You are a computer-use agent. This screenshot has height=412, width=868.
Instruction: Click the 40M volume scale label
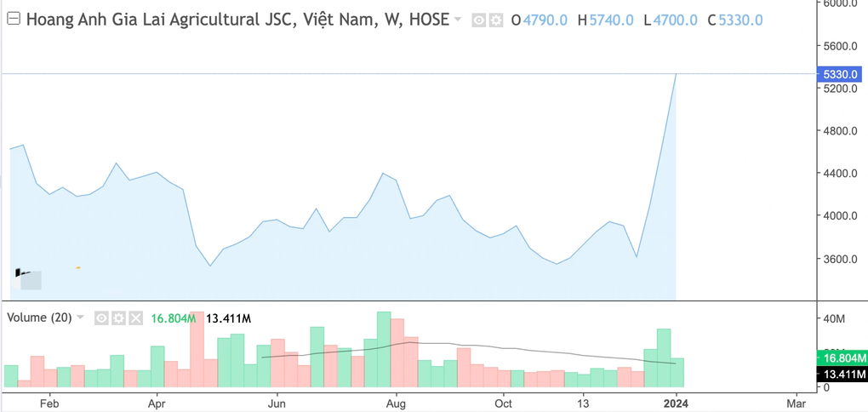834,319
